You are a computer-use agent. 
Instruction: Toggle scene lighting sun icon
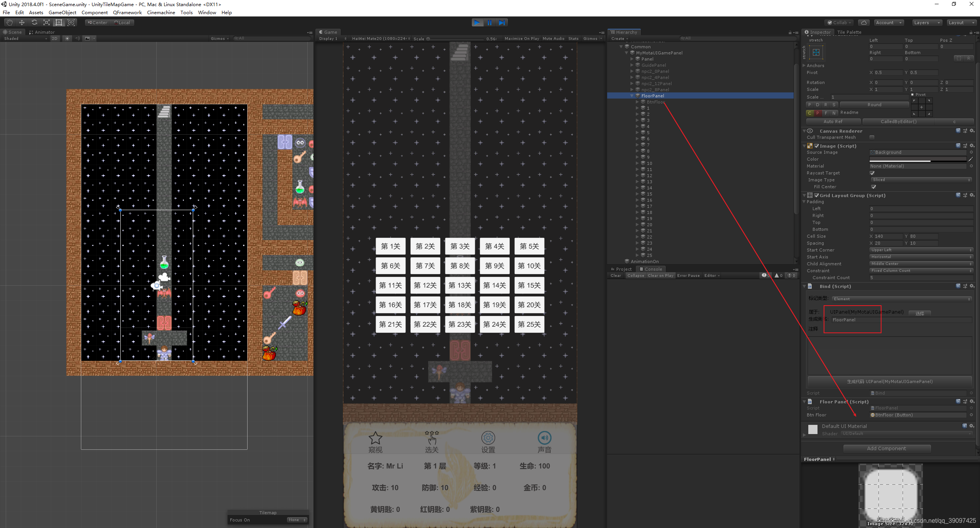click(x=67, y=38)
